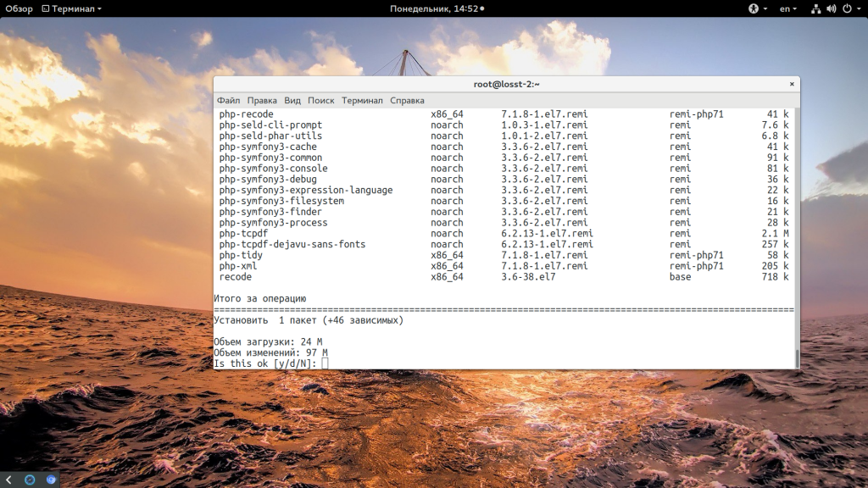
Task: Open the Терминал menu in menu bar
Action: point(362,100)
